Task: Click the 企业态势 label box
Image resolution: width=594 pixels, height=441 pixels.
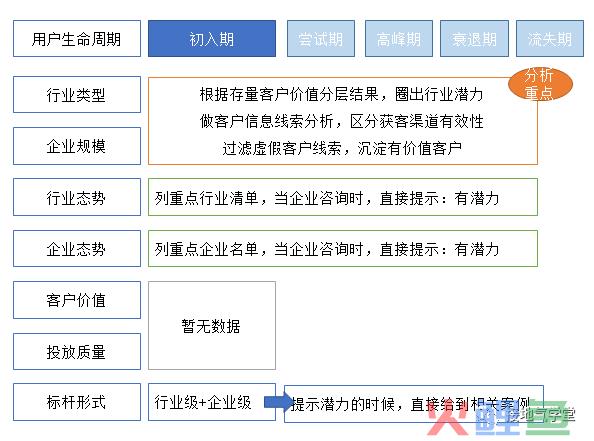Action: click(77, 249)
